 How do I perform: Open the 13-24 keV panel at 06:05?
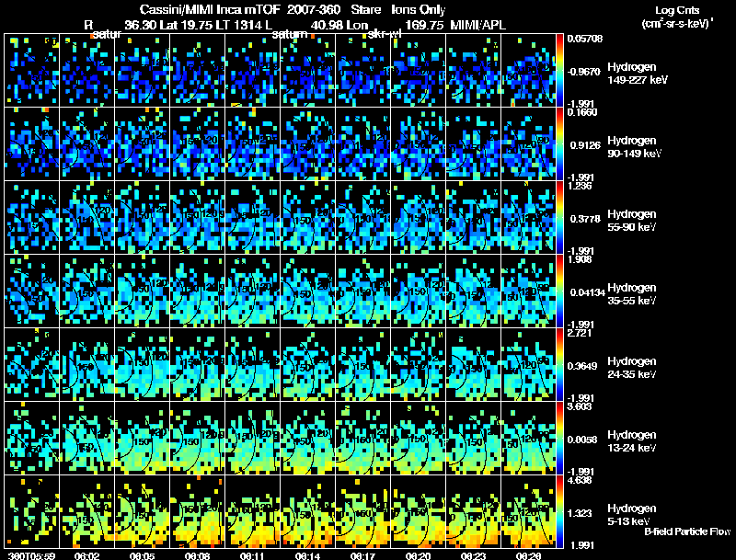[143, 439]
